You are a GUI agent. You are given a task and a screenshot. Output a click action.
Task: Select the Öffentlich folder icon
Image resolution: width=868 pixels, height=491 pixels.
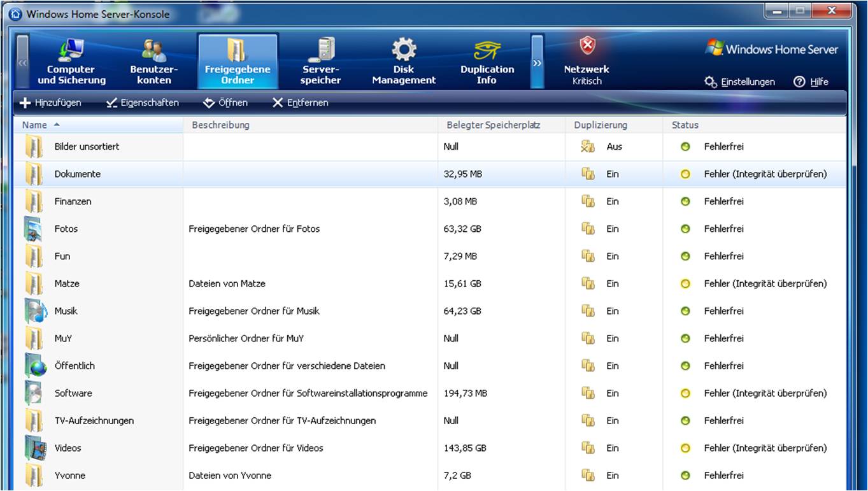[x=35, y=366]
